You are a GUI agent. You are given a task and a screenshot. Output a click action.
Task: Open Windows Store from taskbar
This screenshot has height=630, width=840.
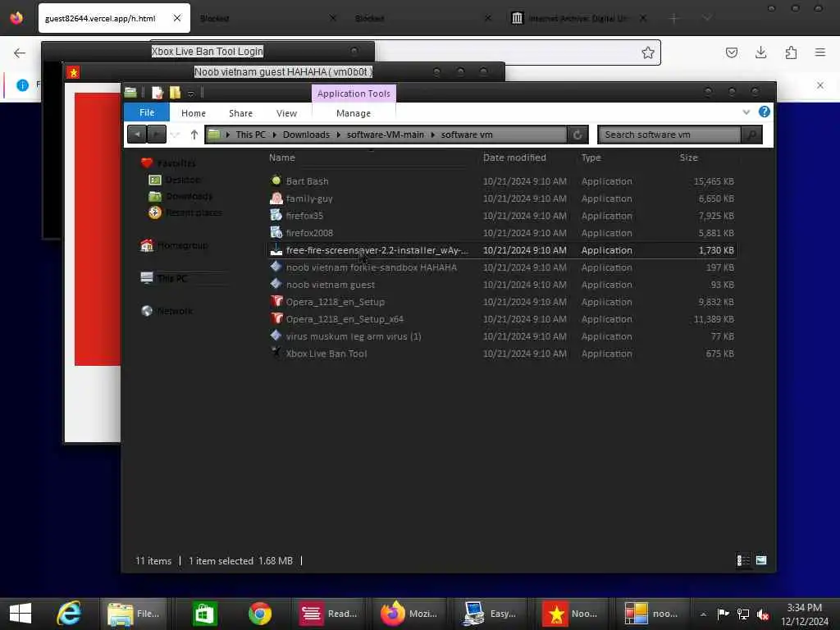click(x=204, y=614)
